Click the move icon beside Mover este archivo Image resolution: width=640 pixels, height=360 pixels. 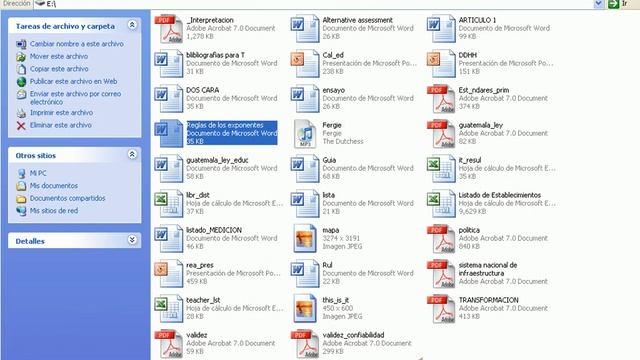point(21,57)
